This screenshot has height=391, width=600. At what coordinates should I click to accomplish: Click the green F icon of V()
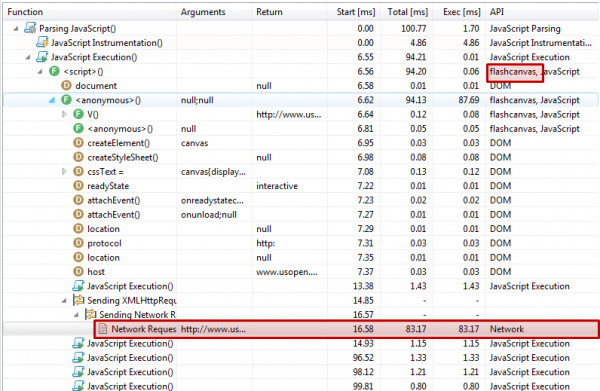click(x=78, y=114)
